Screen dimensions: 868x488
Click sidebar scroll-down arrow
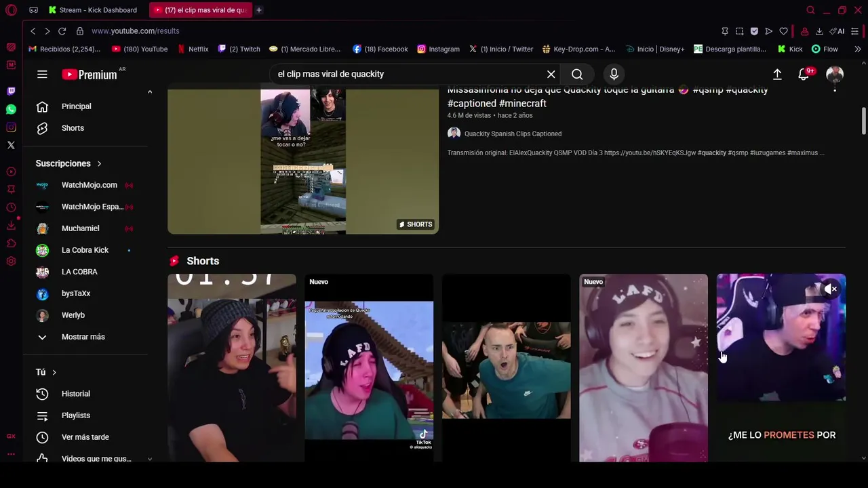pyautogui.click(x=150, y=459)
